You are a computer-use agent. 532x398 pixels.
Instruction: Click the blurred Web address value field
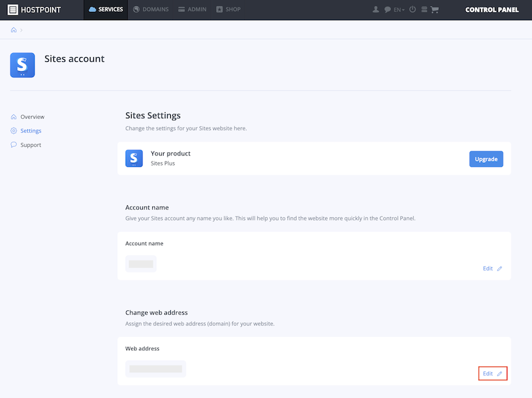coord(156,369)
